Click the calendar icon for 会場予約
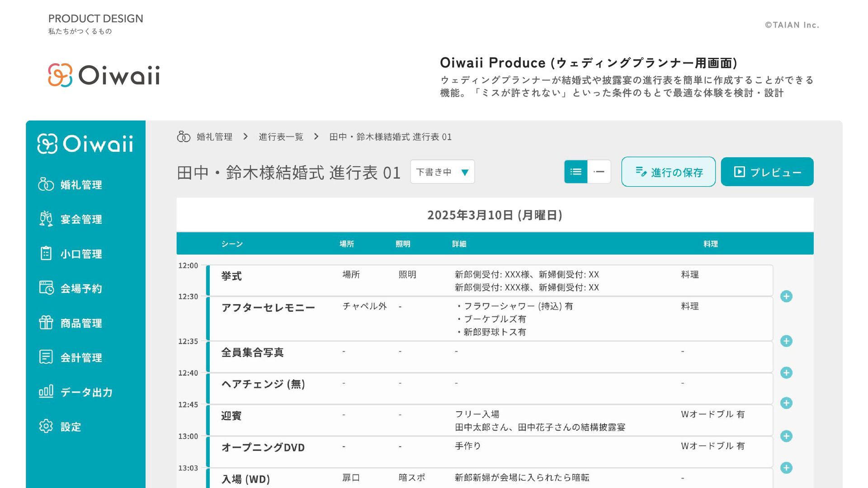 pyautogui.click(x=46, y=288)
